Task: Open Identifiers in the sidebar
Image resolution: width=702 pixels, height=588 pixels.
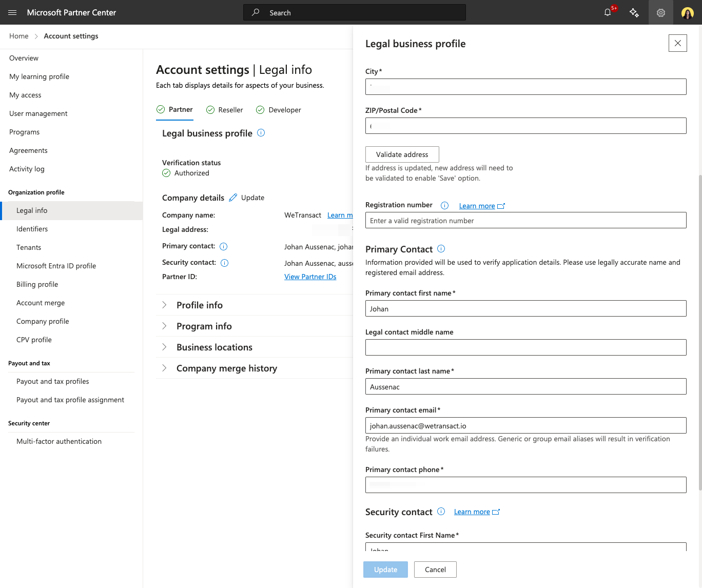Action: (32, 229)
